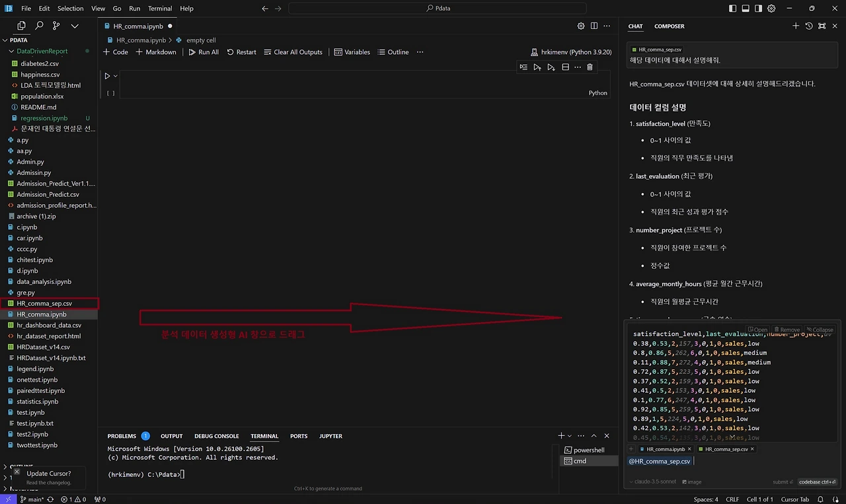Open the Explorer view icon
Viewport: 846px width, 504px height.
coord(21,26)
